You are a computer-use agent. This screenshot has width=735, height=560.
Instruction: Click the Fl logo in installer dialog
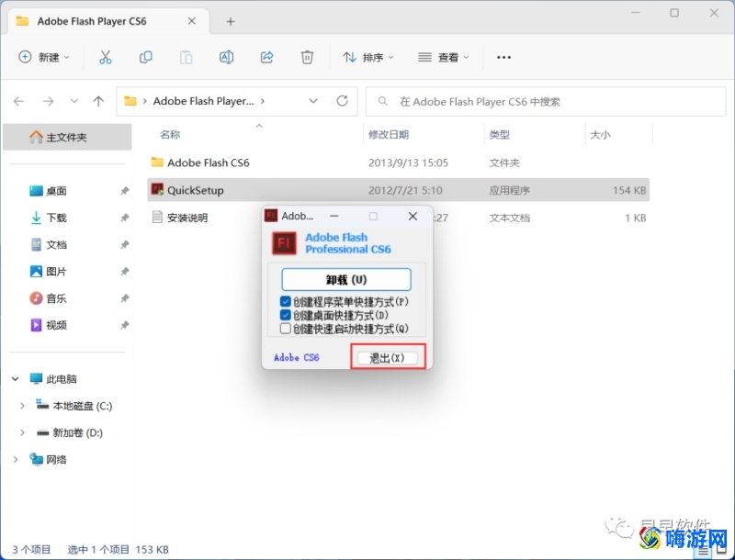click(x=284, y=243)
